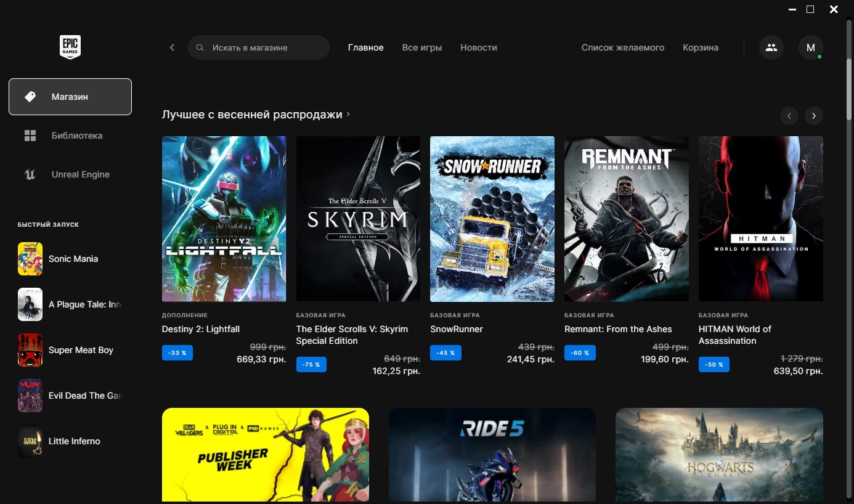The width and height of the screenshot is (854, 504).
Task: Launch A Plague Tale from quick launch
Action: pos(70,304)
